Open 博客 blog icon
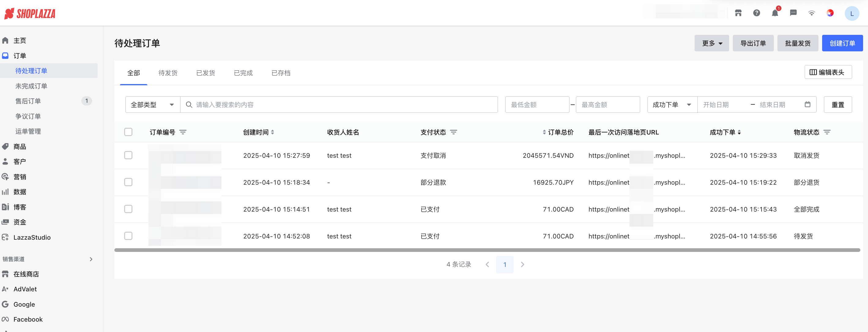The image size is (868, 332). click(6, 207)
